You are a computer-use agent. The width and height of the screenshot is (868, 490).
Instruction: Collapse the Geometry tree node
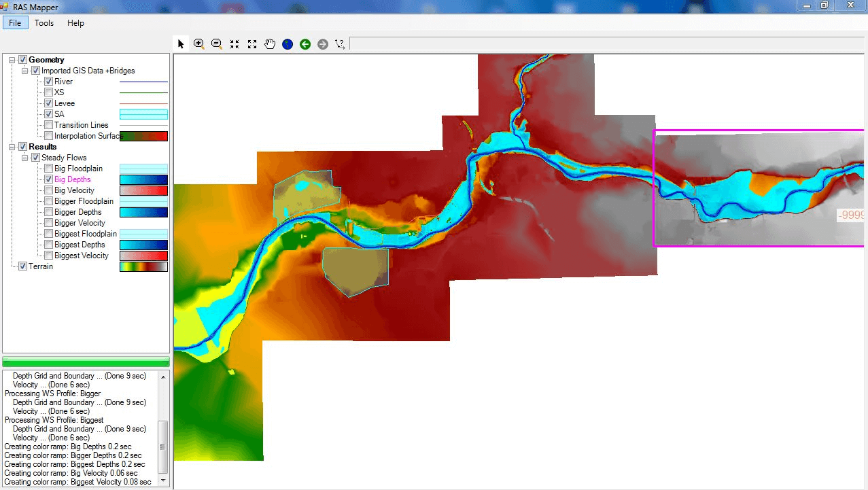[x=12, y=60]
